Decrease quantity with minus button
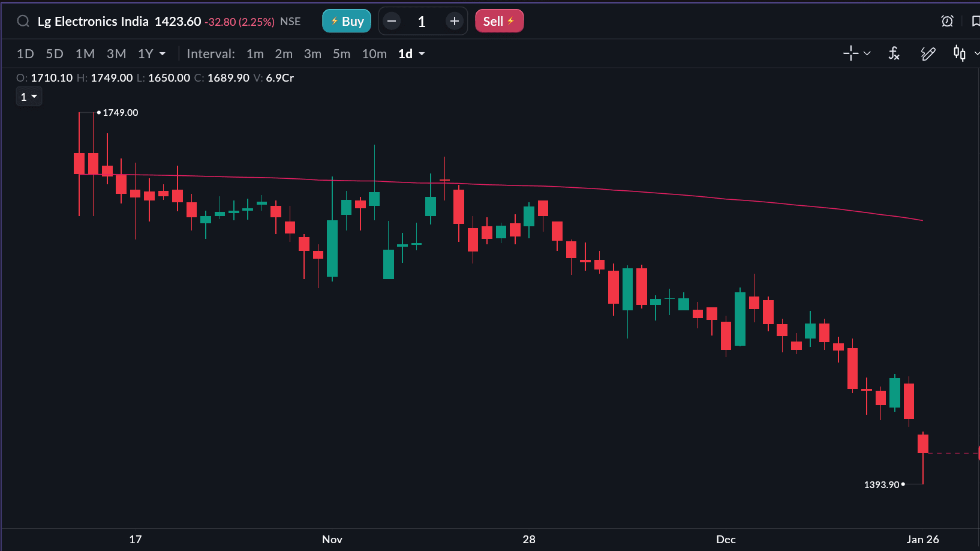The image size is (980, 551). coord(392,22)
